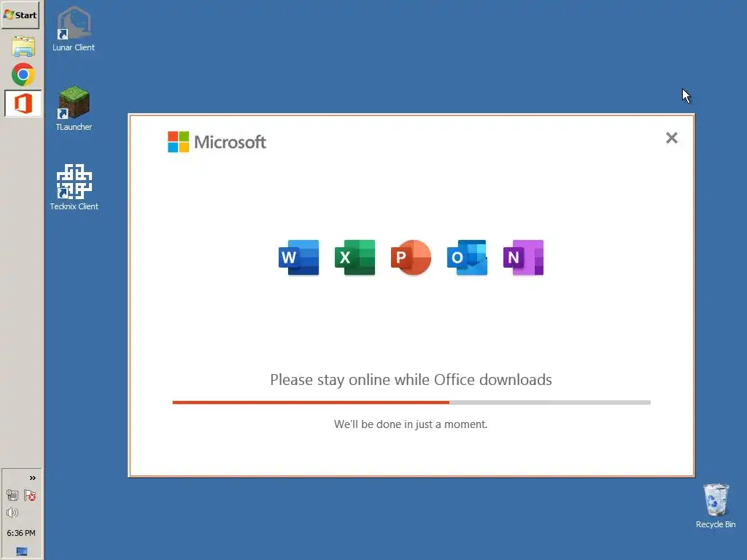The width and height of the screenshot is (747, 560).
Task: Close the Office download dialog
Action: pos(672,138)
